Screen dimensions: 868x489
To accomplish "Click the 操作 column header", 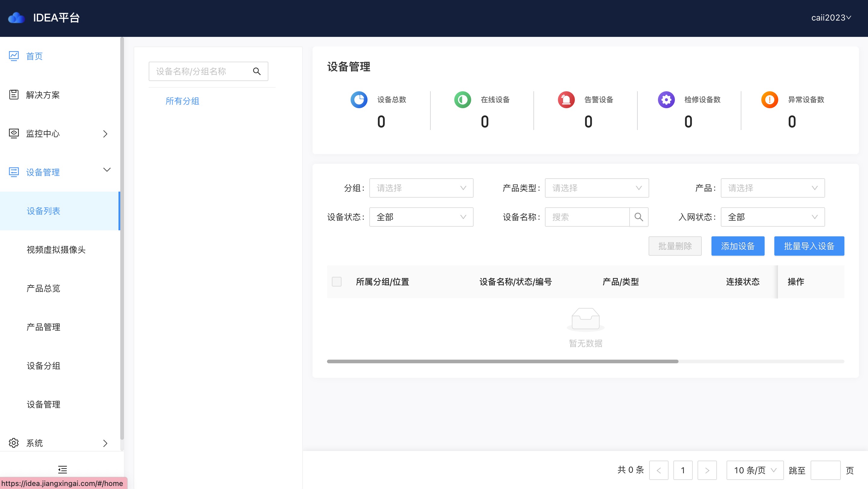I will (796, 282).
